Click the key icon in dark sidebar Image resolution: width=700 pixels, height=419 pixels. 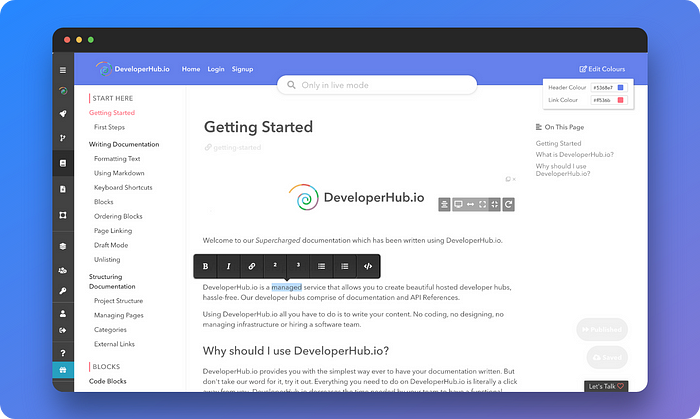[63, 291]
